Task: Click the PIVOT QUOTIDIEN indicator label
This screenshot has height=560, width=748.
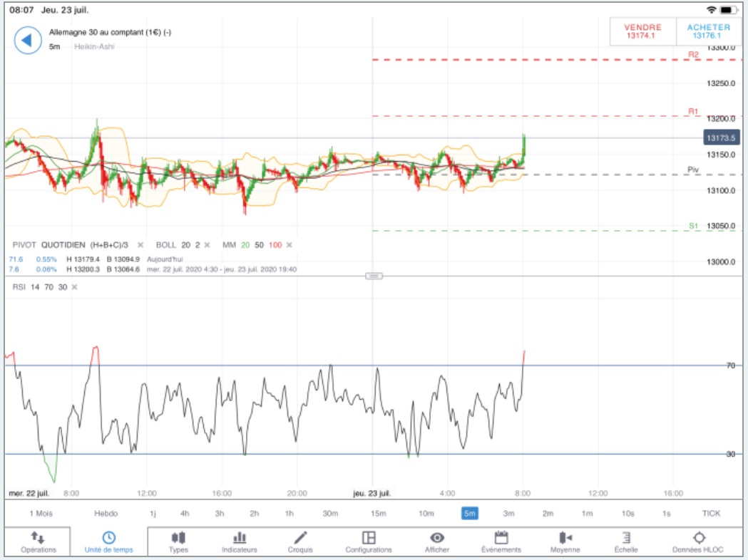Action: pos(70,245)
